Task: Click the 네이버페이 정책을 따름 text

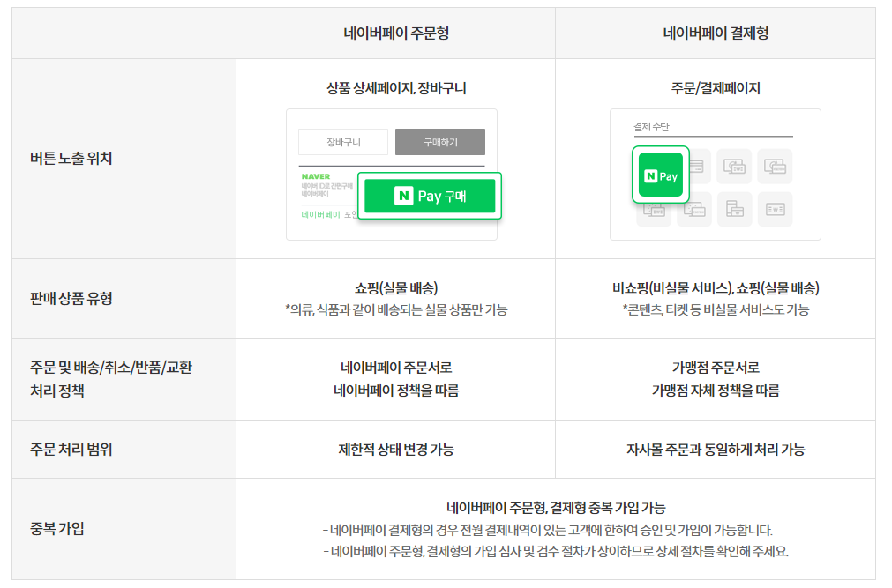Action: (396, 391)
